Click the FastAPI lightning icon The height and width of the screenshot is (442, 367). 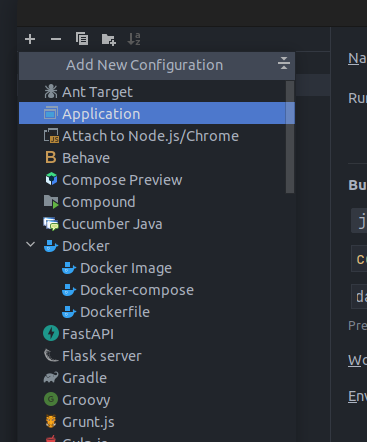point(51,333)
